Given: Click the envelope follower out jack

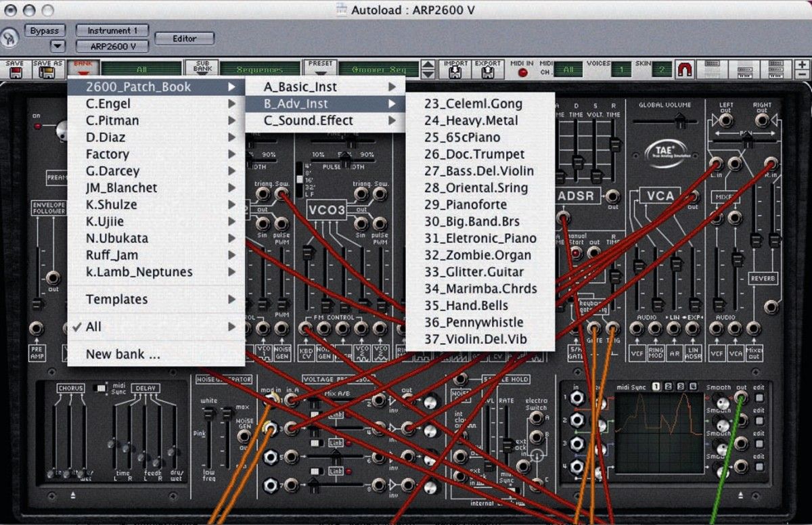Looking at the screenshot, I should click(x=53, y=278).
